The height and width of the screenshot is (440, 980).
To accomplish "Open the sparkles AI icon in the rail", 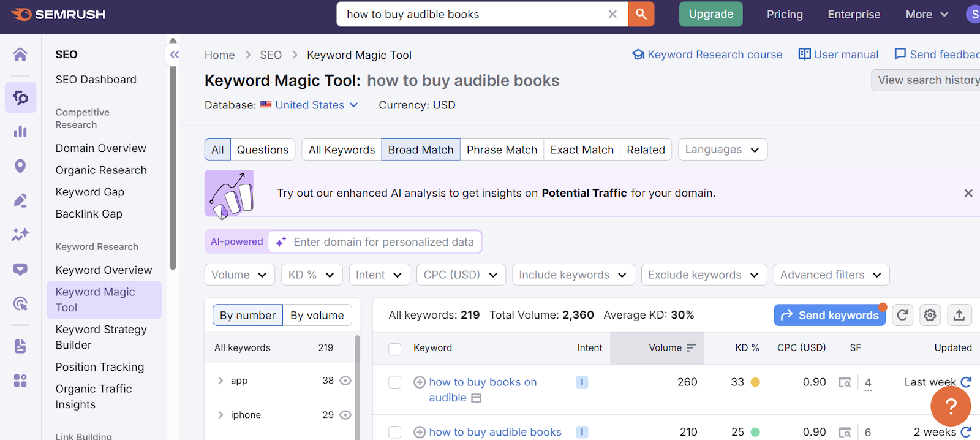I will 20,234.
